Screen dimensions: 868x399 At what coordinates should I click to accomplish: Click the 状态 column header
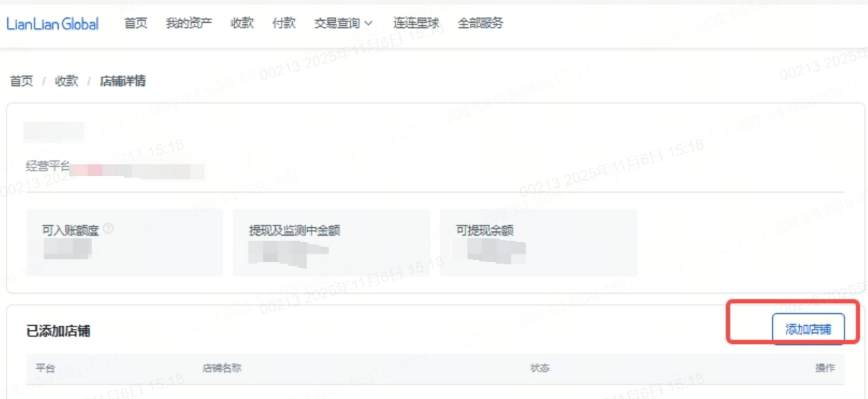coord(540,368)
